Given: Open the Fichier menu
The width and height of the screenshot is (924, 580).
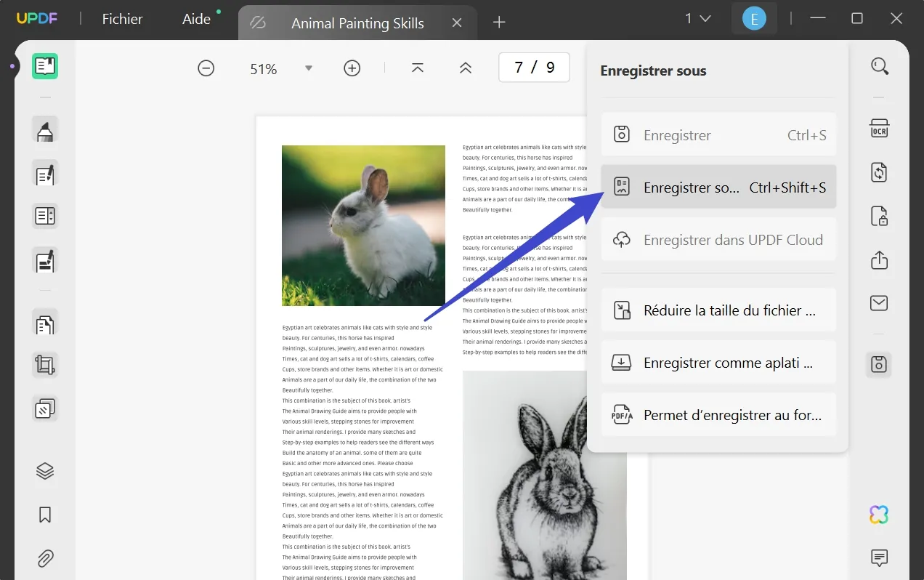Looking at the screenshot, I should pos(121,19).
